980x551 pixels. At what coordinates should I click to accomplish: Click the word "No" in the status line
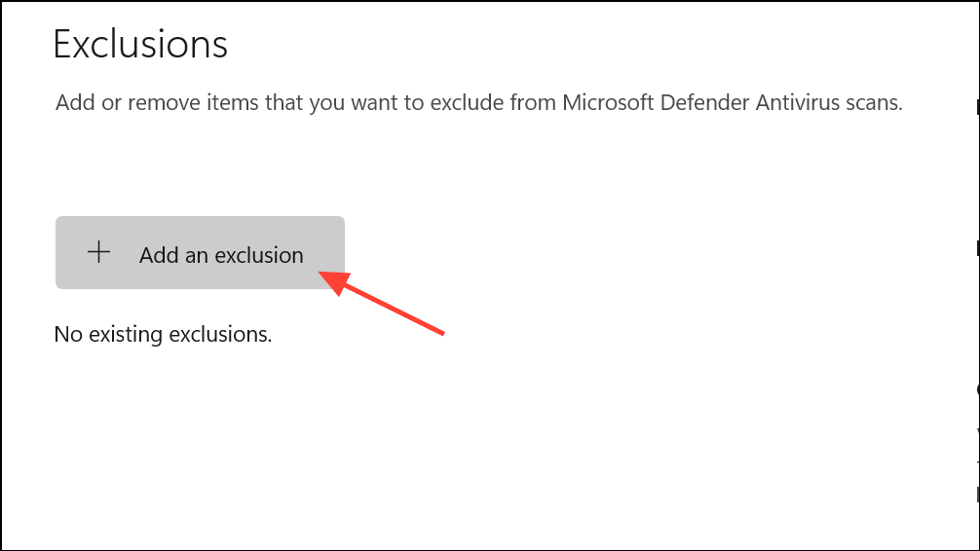68,335
